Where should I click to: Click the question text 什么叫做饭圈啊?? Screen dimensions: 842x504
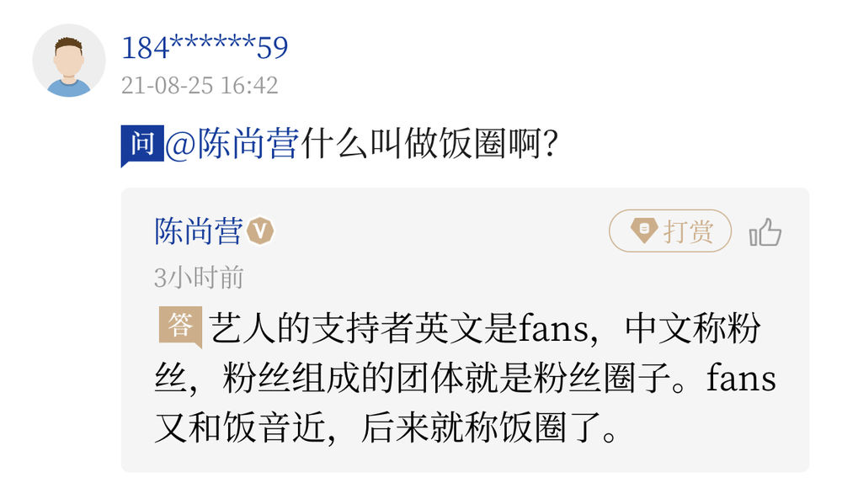pyautogui.click(x=429, y=145)
